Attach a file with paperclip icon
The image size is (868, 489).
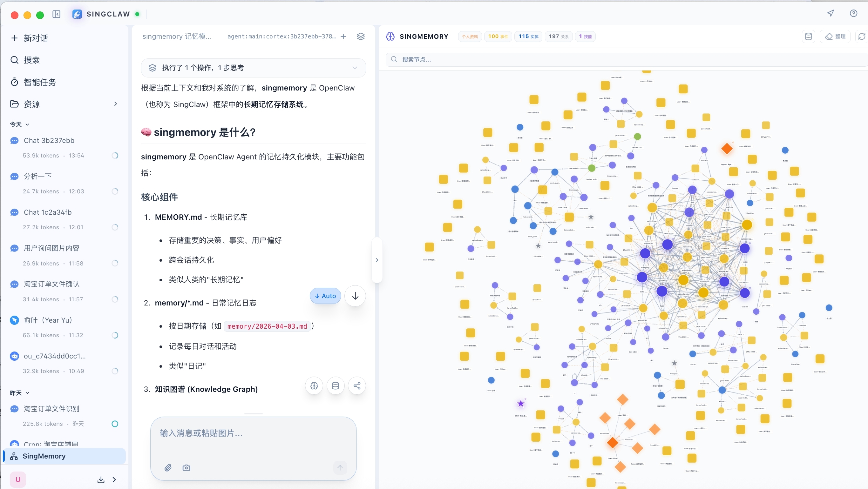[x=168, y=467]
